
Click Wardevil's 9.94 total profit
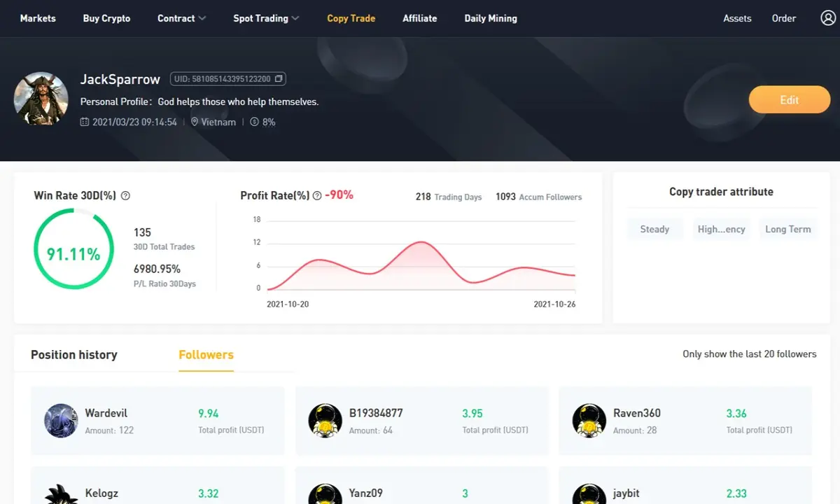(209, 413)
